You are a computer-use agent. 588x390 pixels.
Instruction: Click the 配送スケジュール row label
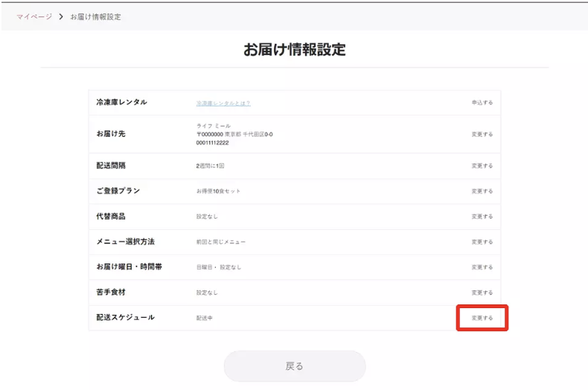(x=125, y=317)
